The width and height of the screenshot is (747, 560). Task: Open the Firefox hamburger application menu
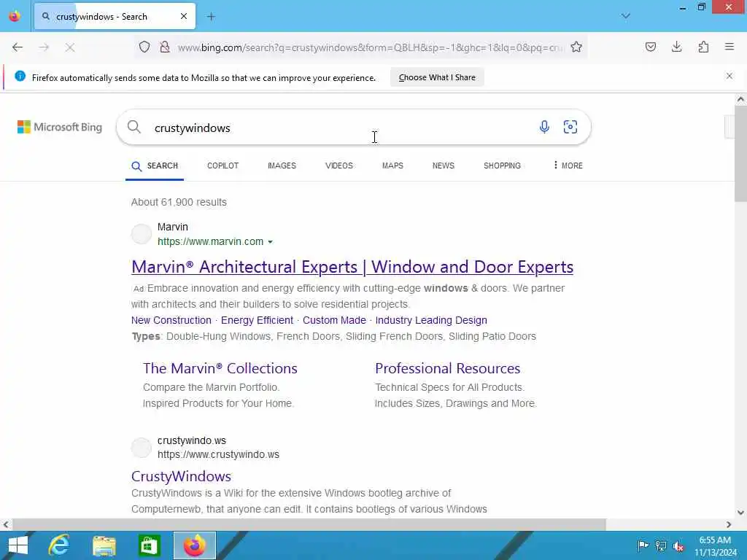pos(729,47)
